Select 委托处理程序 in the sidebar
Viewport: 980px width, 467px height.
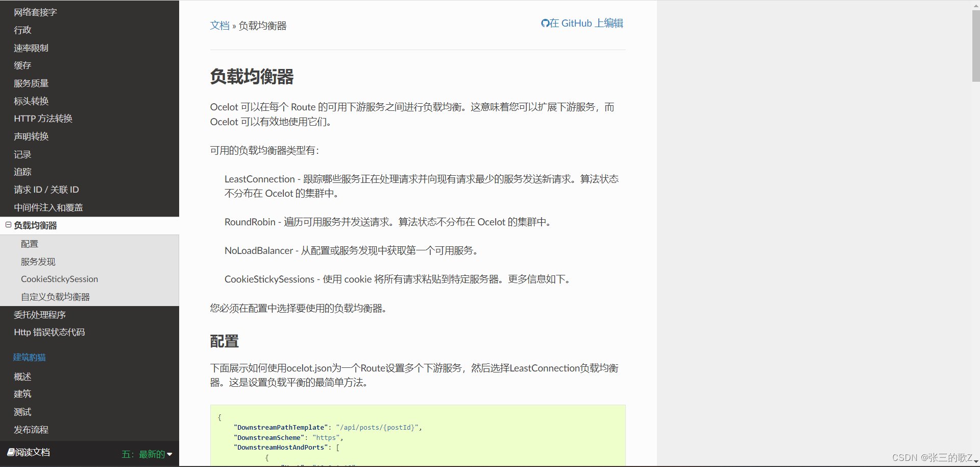(40, 314)
